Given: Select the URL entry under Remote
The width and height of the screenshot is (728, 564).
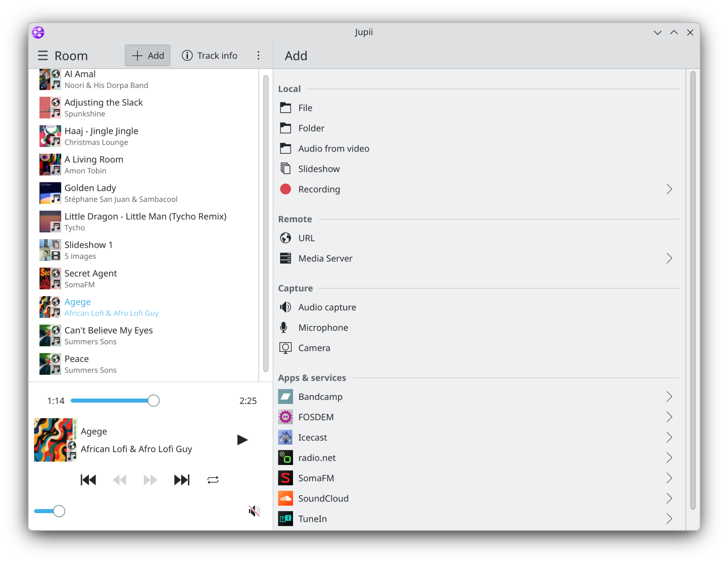Looking at the screenshot, I should click(x=306, y=238).
